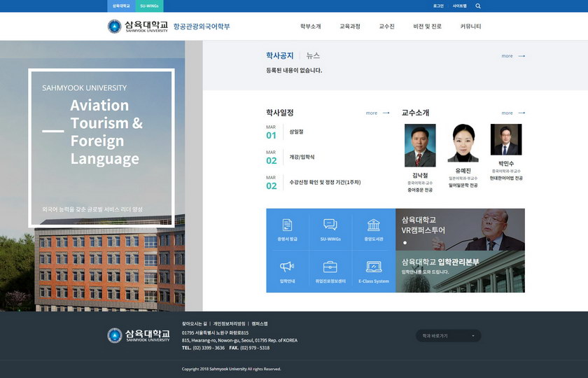Open 학과 바로가기 dropdown in footer
Image resolution: width=588 pixels, height=378 pixels.
click(x=448, y=335)
